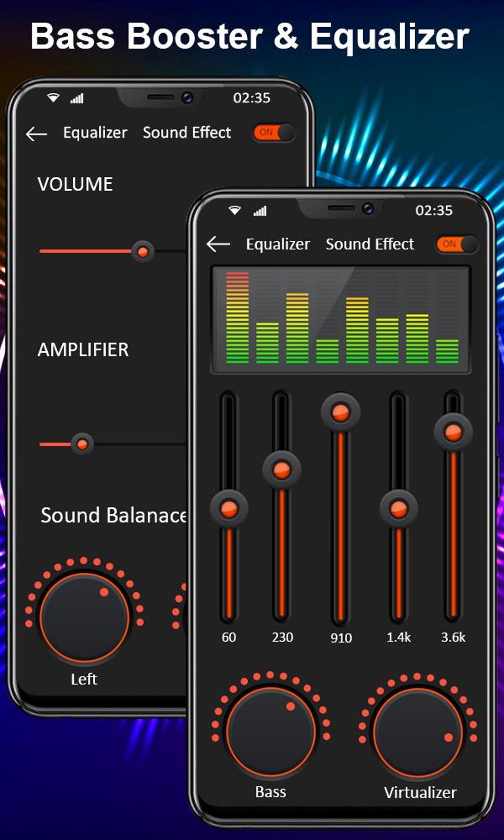Viewport: 504px width, 840px height.
Task: Click the Left sound balance dial
Action: tap(84, 618)
